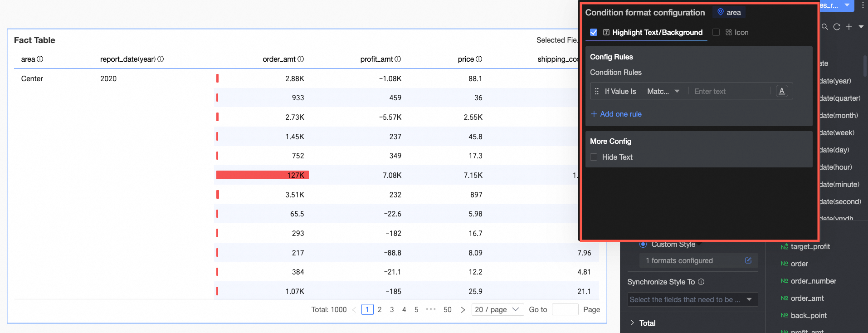Screen dimensions: 868x333
Task: Select the date(week) field in the list
Action: [837, 132]
